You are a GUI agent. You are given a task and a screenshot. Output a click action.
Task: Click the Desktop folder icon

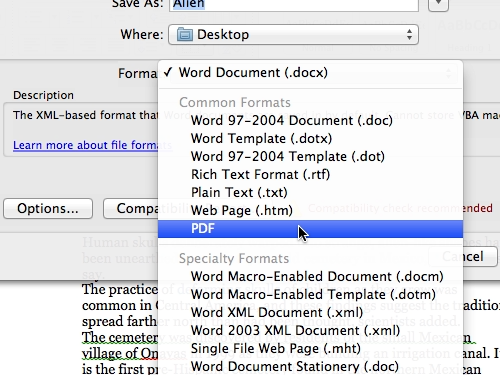(185, 34)
